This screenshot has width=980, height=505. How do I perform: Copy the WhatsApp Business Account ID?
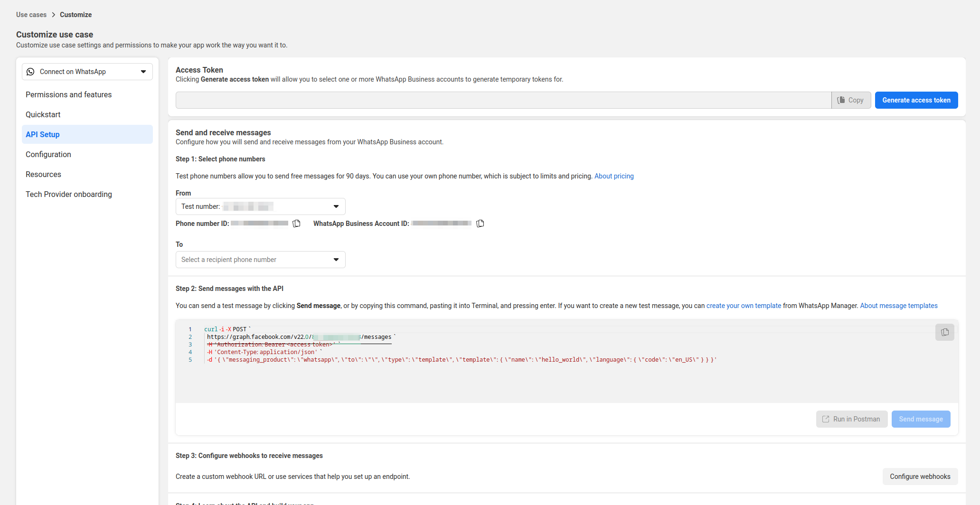481,224
